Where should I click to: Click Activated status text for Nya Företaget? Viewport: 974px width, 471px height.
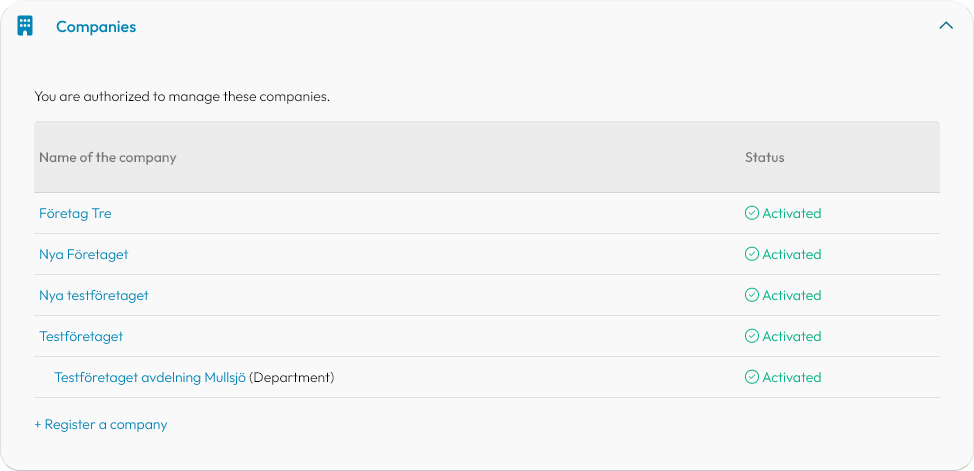pyautogui.click(x=792, y=254)
